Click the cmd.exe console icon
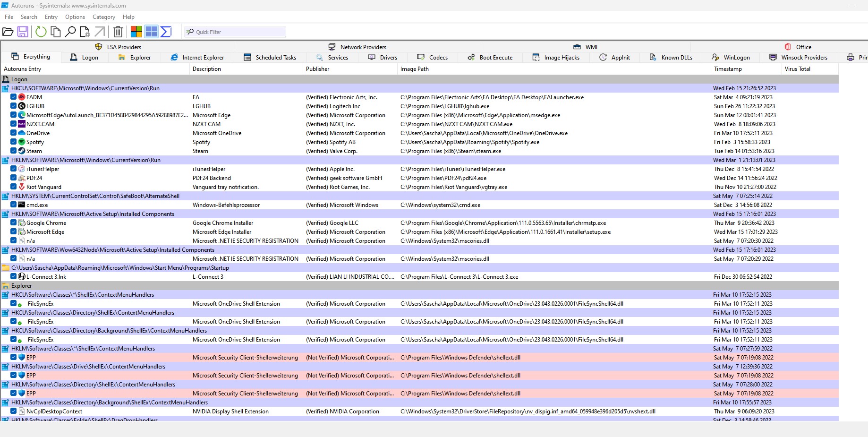 22,205
